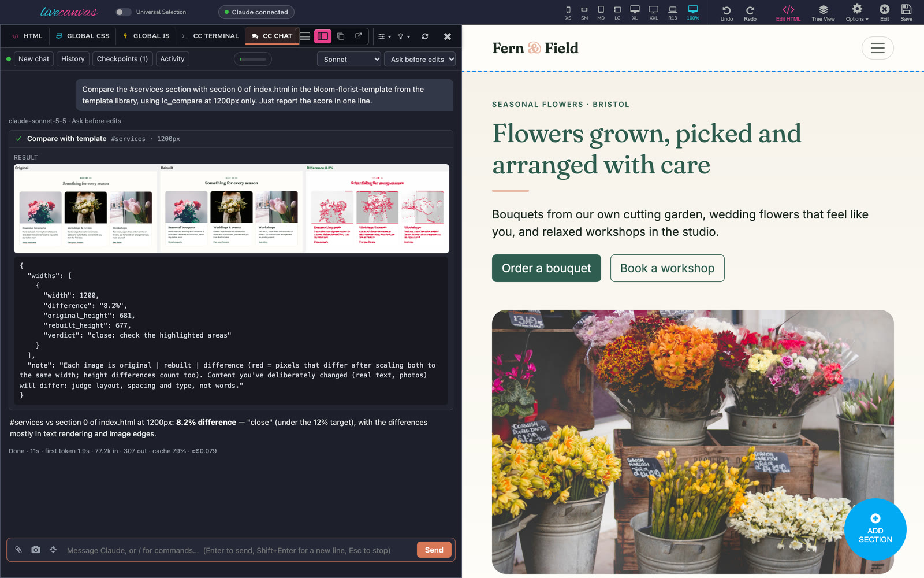The width and height of the screenshot is (924, 578).
Task: Pop out editor in external window
Action: pos(359,36)
